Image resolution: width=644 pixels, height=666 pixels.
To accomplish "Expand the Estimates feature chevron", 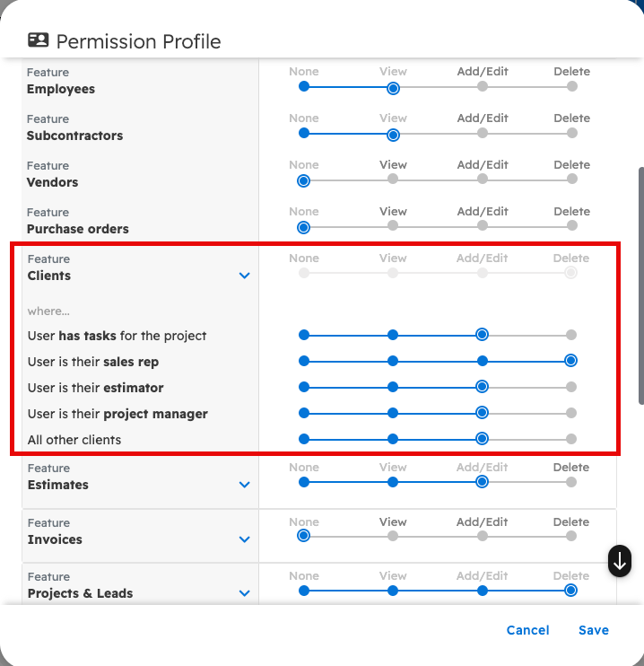I will click(x=245, y=485).
